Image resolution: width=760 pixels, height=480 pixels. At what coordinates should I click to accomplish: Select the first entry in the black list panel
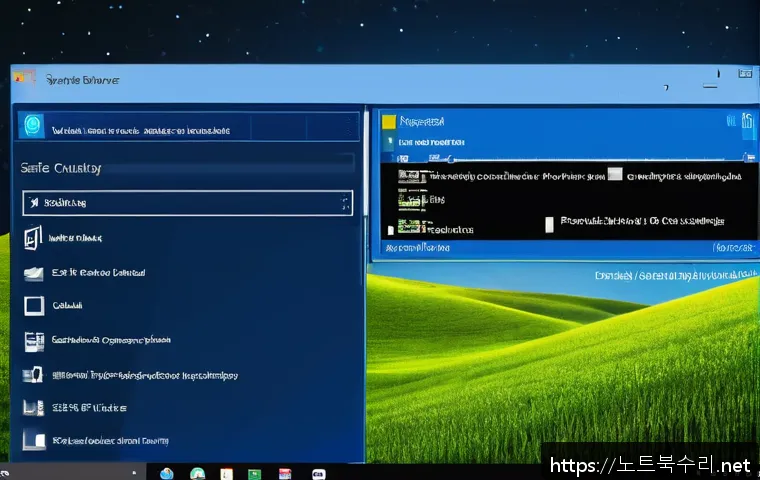coord(480,177)
